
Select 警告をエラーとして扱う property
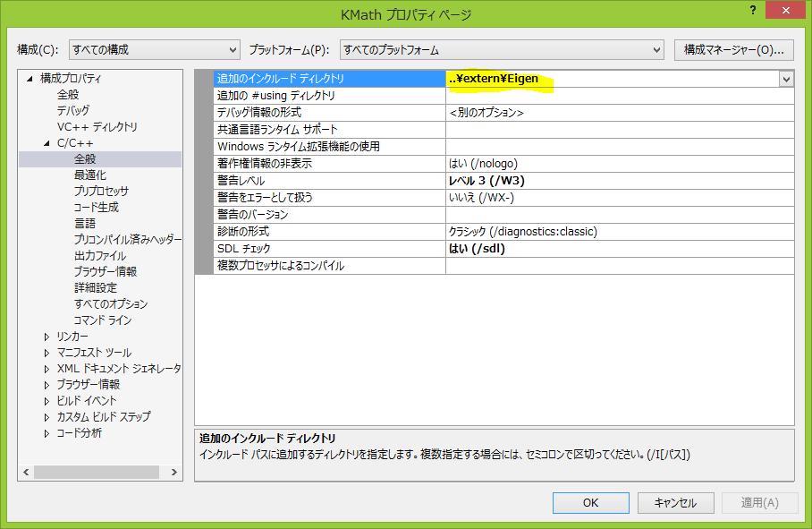click(x=329, y=198)
